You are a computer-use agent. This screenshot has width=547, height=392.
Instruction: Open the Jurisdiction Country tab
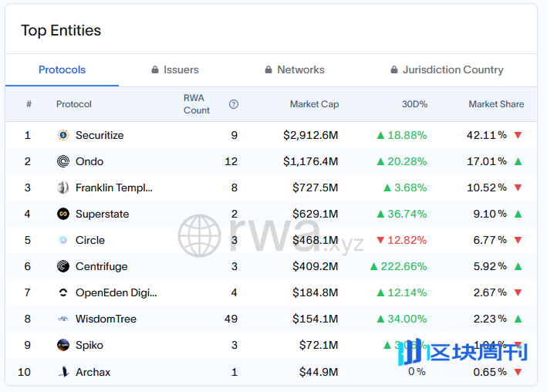click(x=447, y=69)
